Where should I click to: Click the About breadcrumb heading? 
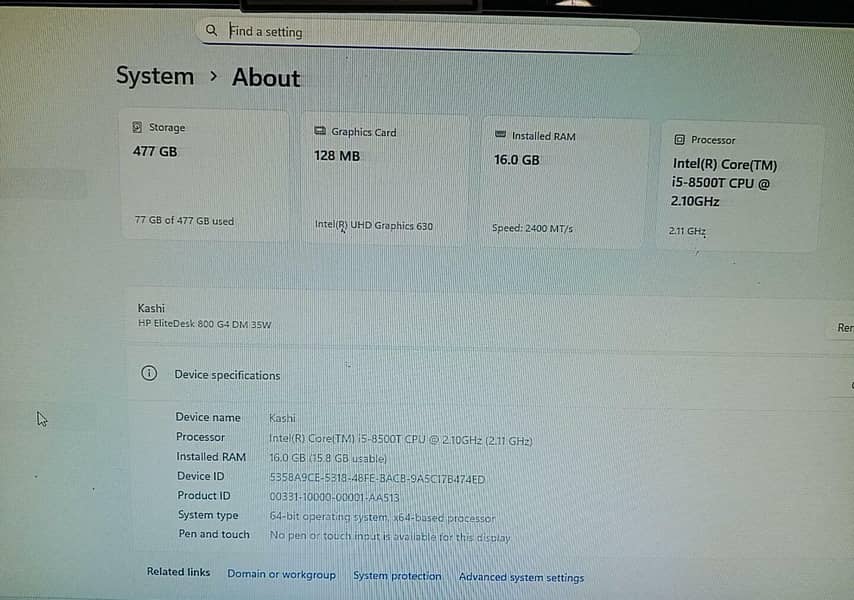click(266, 78)
